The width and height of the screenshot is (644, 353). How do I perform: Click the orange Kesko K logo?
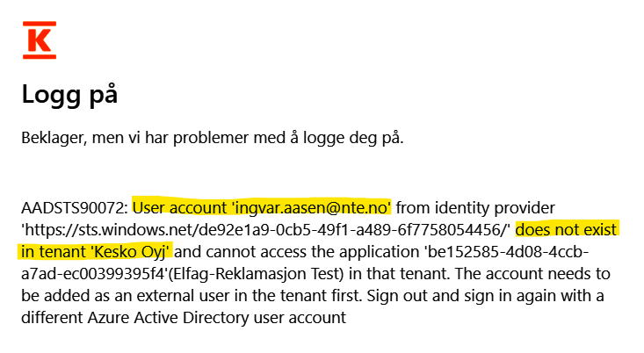click(x=39, y=41)
